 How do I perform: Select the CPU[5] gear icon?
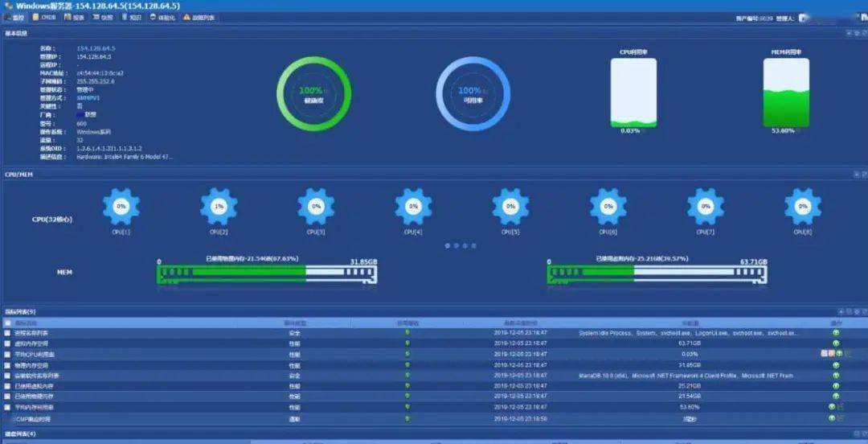pos(510,206)
